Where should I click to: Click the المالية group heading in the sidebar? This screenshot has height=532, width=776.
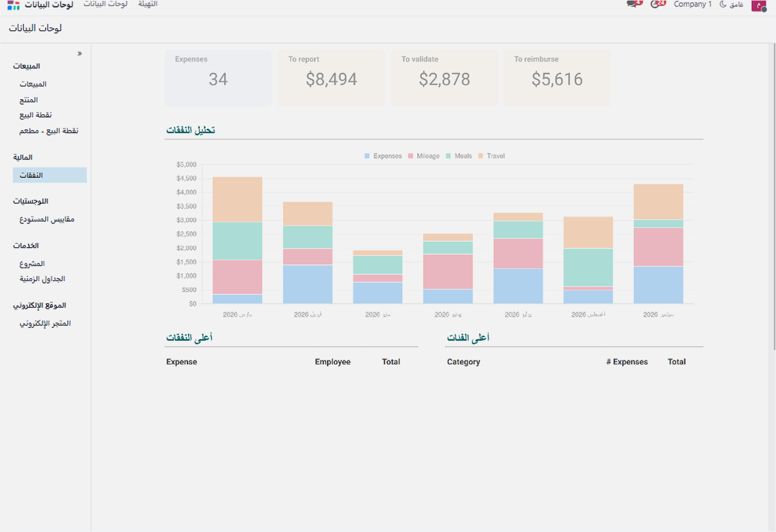point(23,157)
